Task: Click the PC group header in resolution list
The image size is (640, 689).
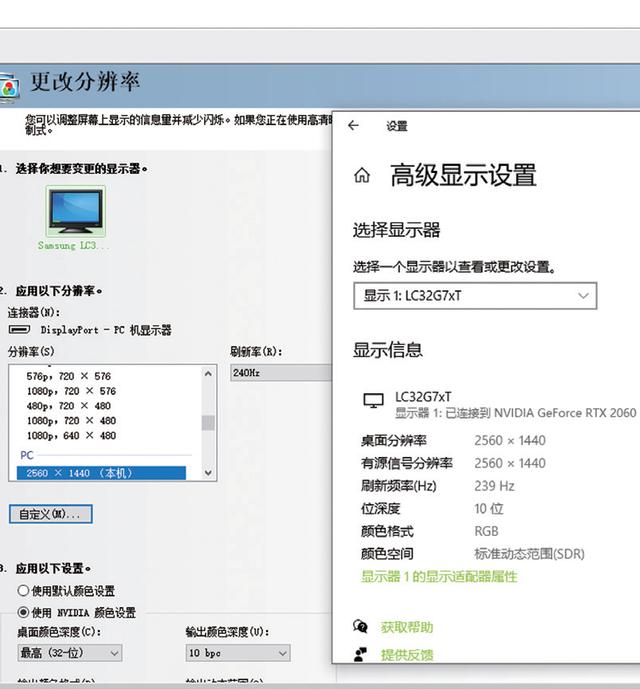Action: (26, 455)
